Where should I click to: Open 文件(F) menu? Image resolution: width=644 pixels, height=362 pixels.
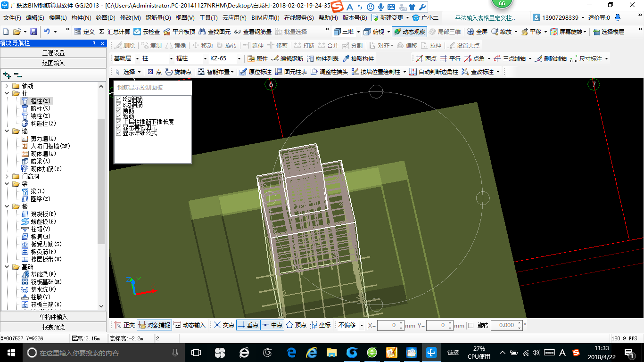point(12,18)
